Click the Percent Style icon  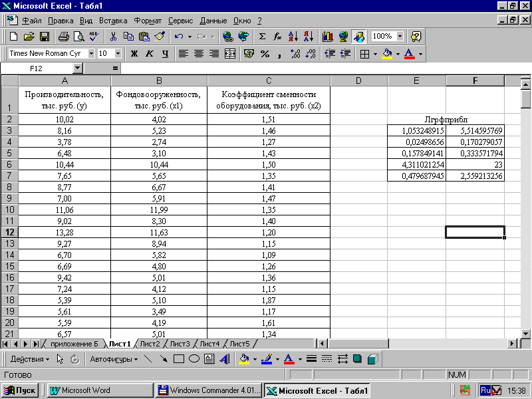pos(265,54)
